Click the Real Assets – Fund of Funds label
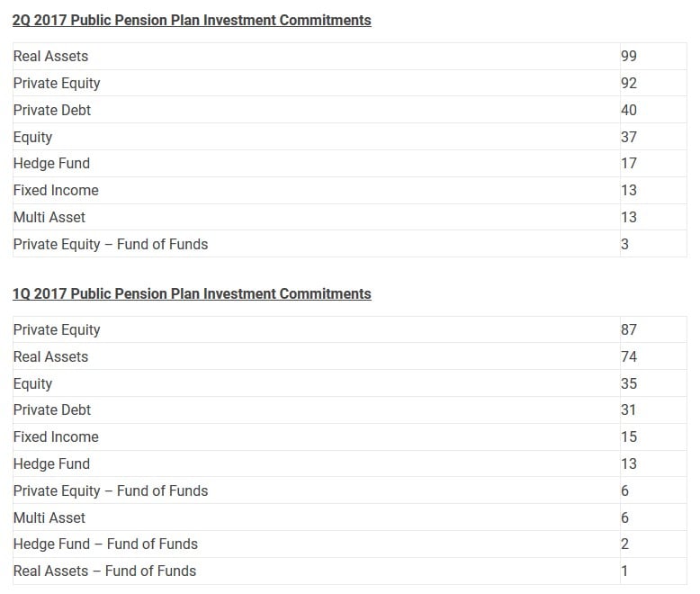This screenshot has height=594, width=700. pos(104,571)
